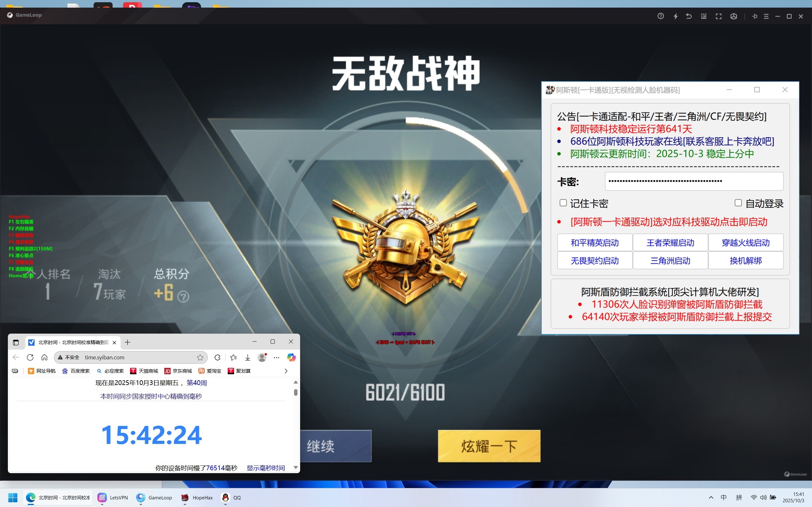Click the GameLoop help question-mark icon

tap(660, 16)
